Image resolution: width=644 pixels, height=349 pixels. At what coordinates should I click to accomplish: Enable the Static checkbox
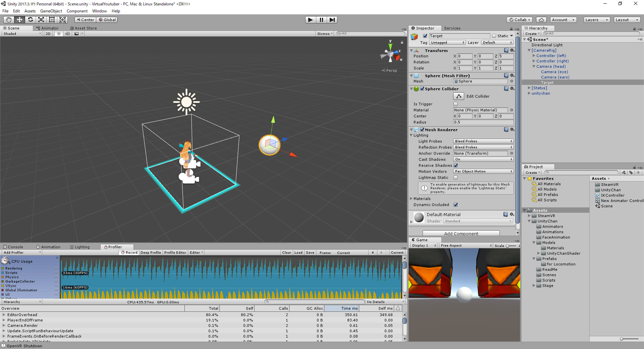[x=494, y=36]
